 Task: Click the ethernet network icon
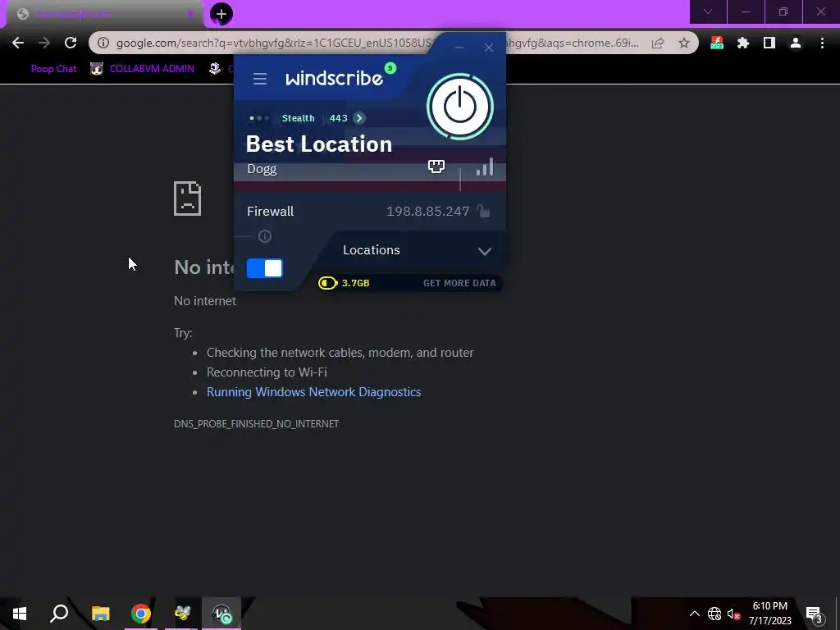tap(436, 166)
